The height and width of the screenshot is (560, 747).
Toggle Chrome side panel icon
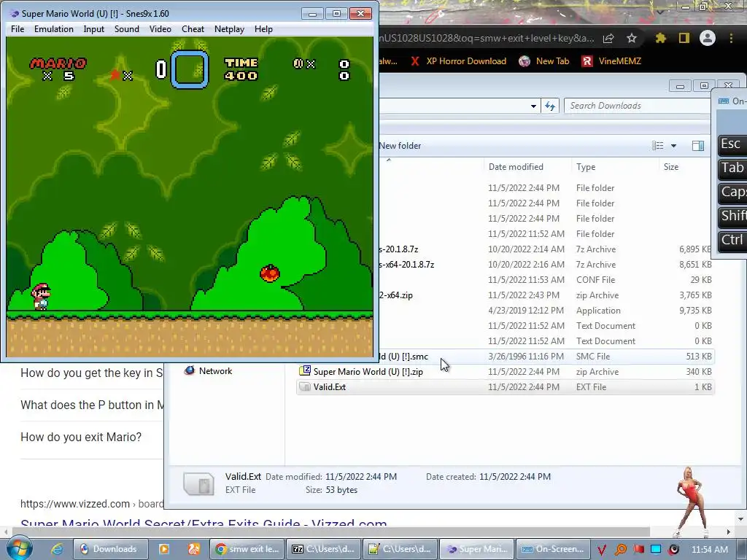[684, 38]
